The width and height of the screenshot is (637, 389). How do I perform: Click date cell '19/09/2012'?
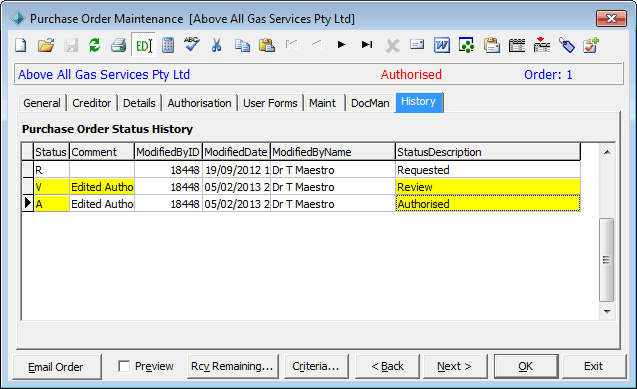[x=236, y=170]
